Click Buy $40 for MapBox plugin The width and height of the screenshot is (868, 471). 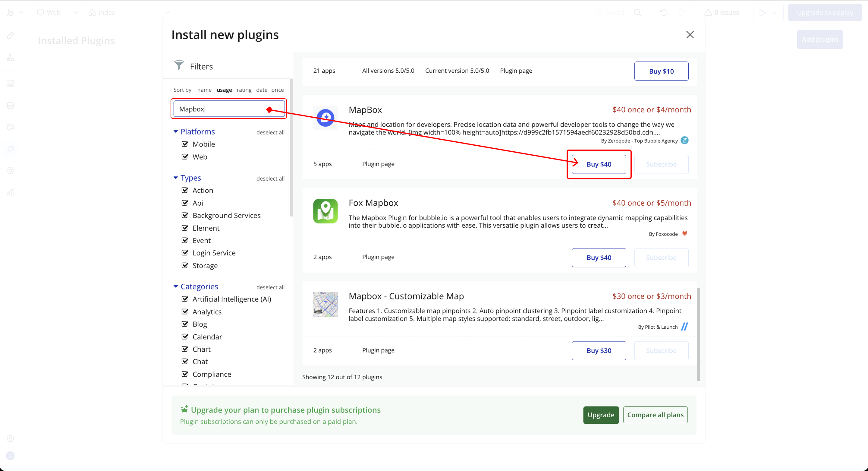coord(599,164)
